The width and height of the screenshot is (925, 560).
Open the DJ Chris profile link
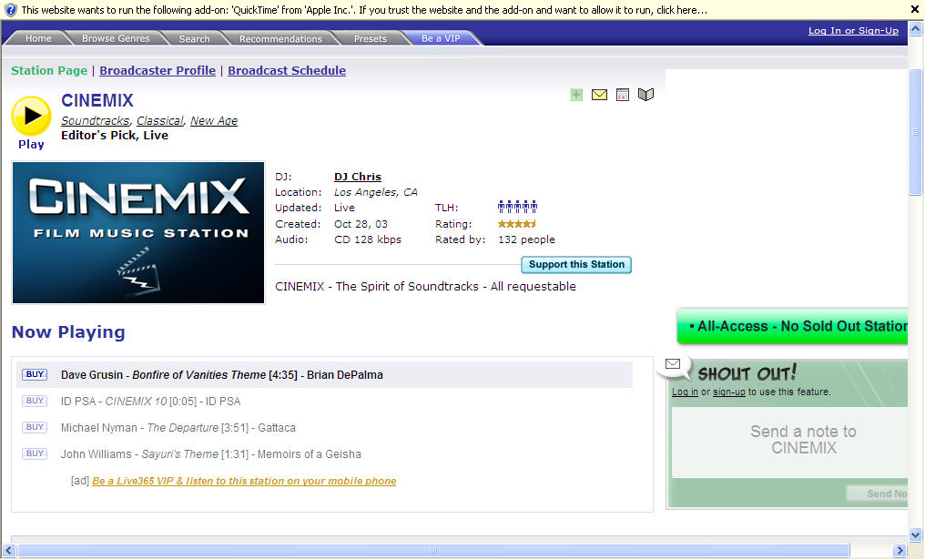coord(358,177)
